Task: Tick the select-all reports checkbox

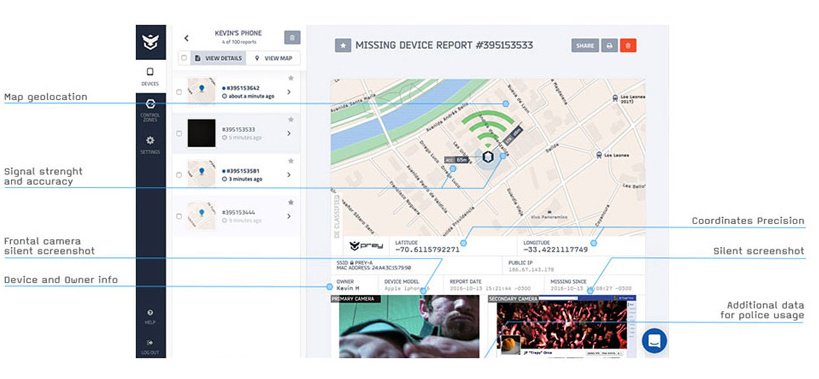Action: (x=183, y=58)
